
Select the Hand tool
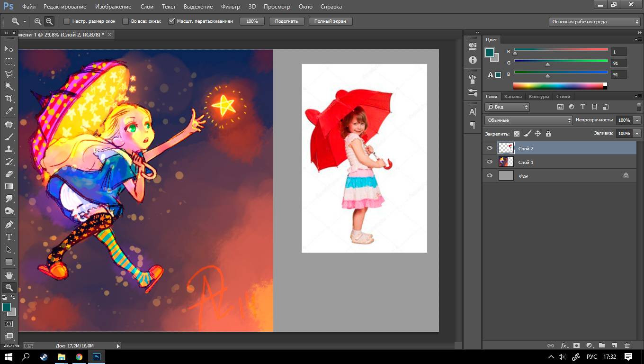pyautogui.click(x=9, y=275)
